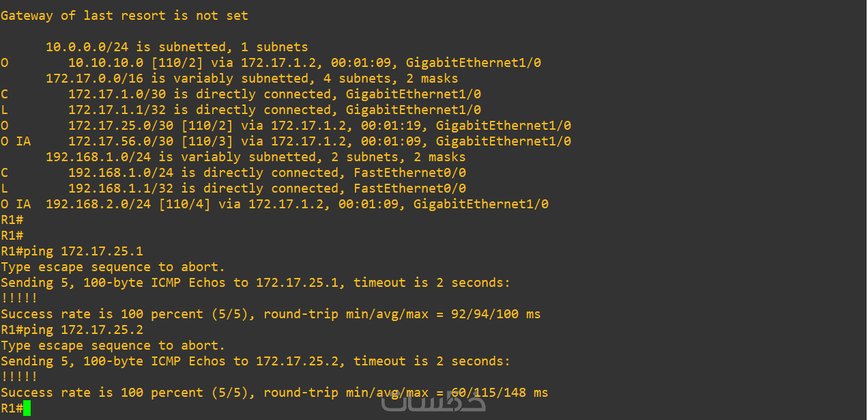Click the second ping's exclamation marks
Screen dimensions: 868x420
click(19, 377)
